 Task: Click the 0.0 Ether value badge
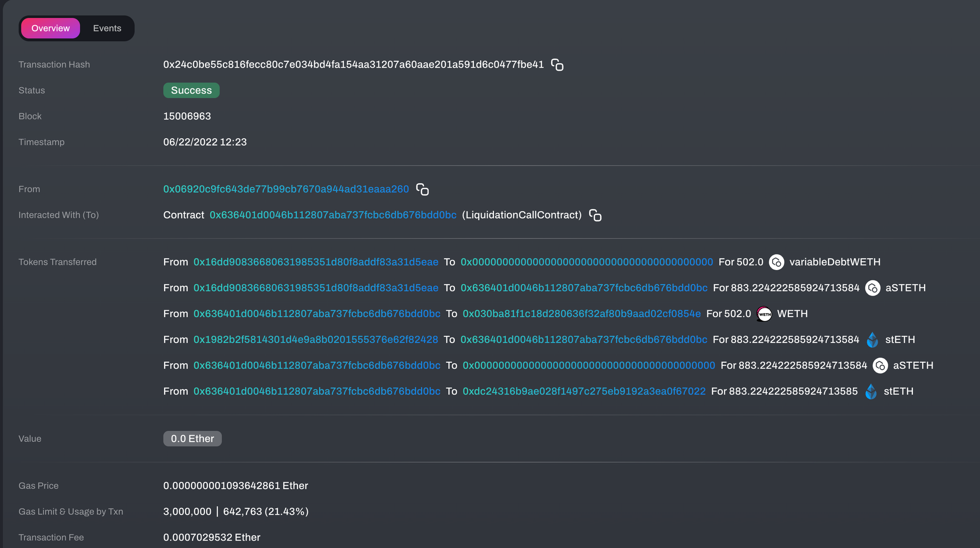click(192, 439)
